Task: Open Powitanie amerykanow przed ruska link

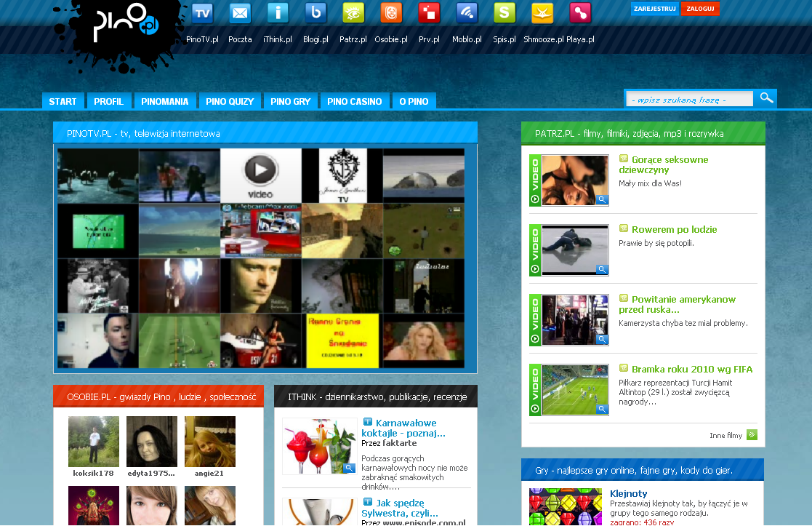Action: tap(677, 304)
